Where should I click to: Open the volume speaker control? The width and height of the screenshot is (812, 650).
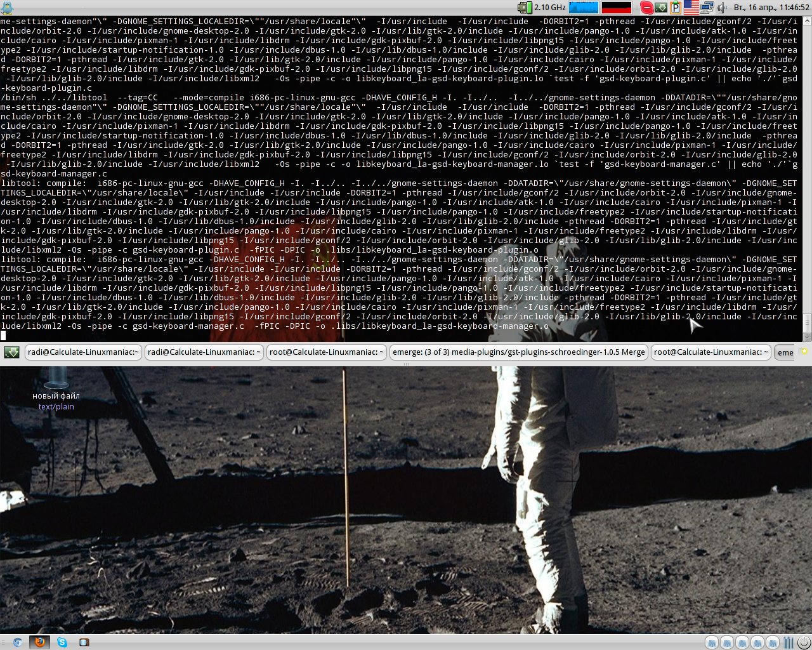coord(722,8)
